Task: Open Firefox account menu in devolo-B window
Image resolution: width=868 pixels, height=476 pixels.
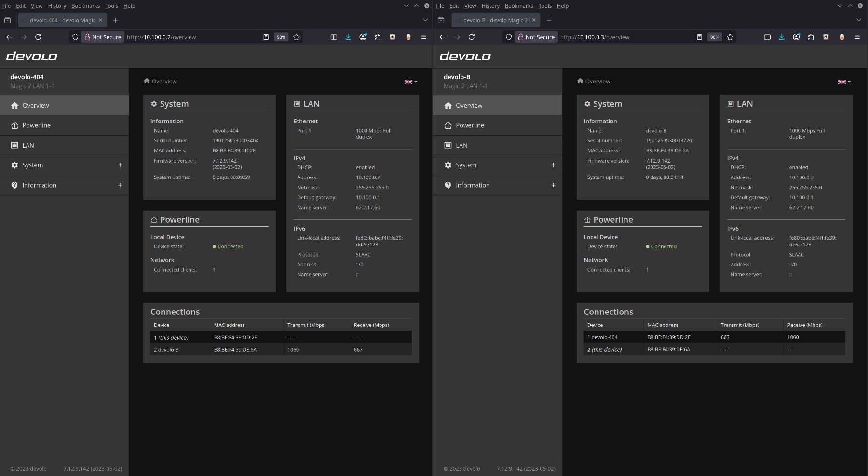Action: pyautogui.click(x=797, y=37)
